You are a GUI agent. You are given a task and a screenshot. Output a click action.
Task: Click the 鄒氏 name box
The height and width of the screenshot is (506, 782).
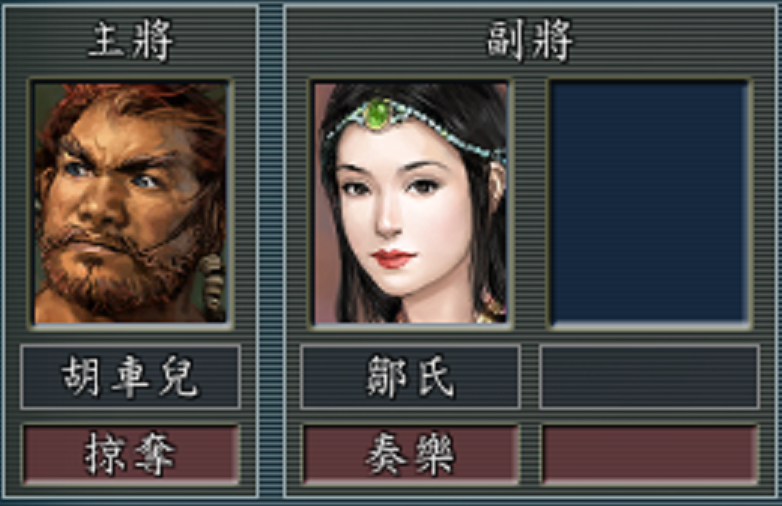[410, 377]
